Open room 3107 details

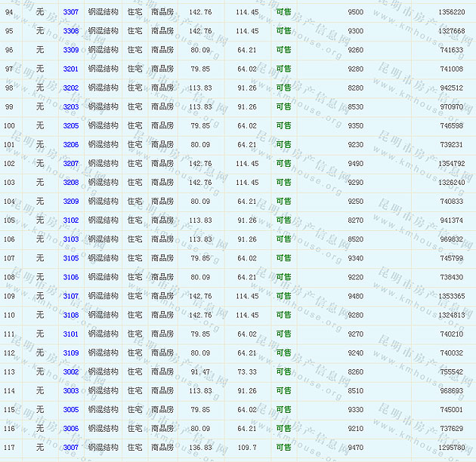click(70, 297)
